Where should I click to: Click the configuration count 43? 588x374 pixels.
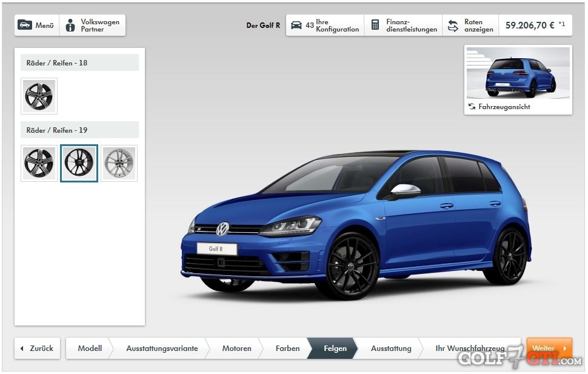click(309, 25)
